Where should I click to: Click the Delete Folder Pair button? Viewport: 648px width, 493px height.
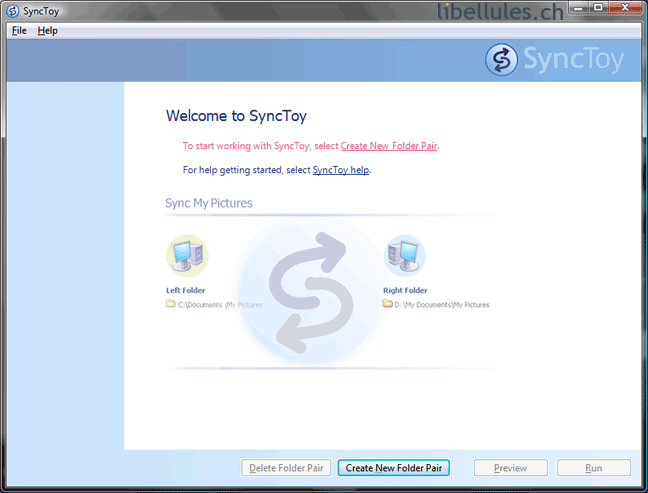(x=286, y=468)
